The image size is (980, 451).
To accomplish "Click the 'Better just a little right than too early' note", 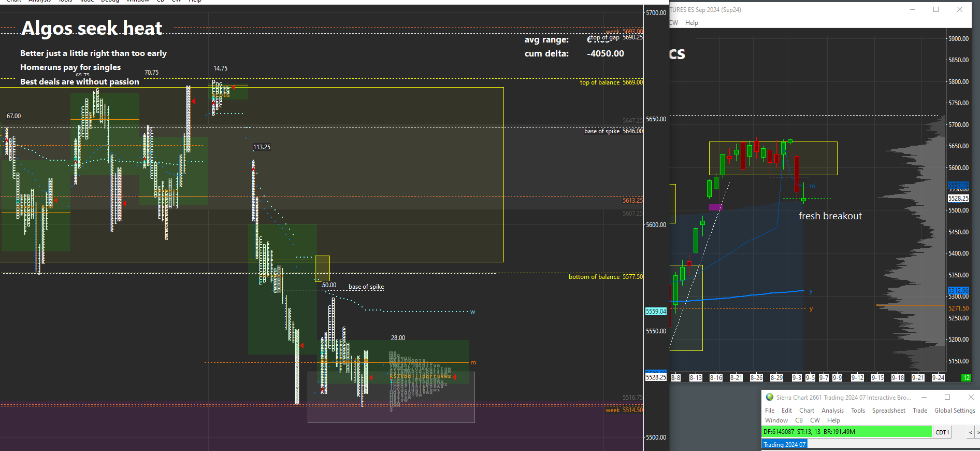I will [x=93, y=53].
